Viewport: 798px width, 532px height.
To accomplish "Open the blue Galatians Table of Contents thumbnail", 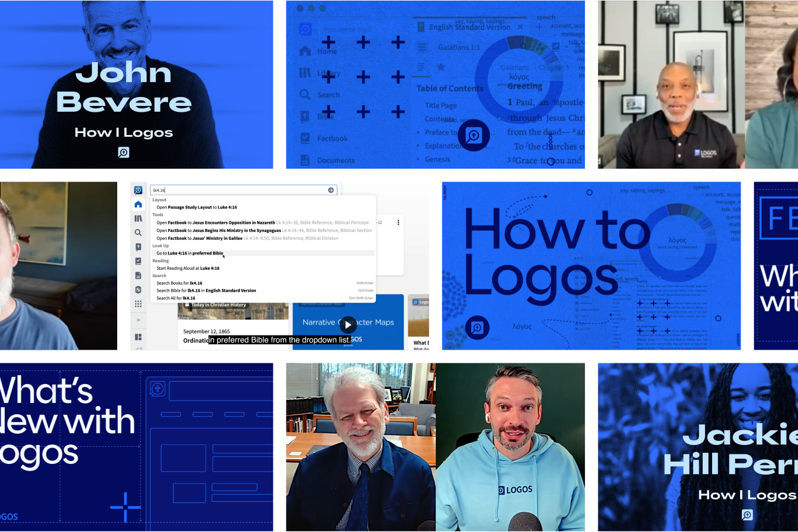I will [435, 85].
